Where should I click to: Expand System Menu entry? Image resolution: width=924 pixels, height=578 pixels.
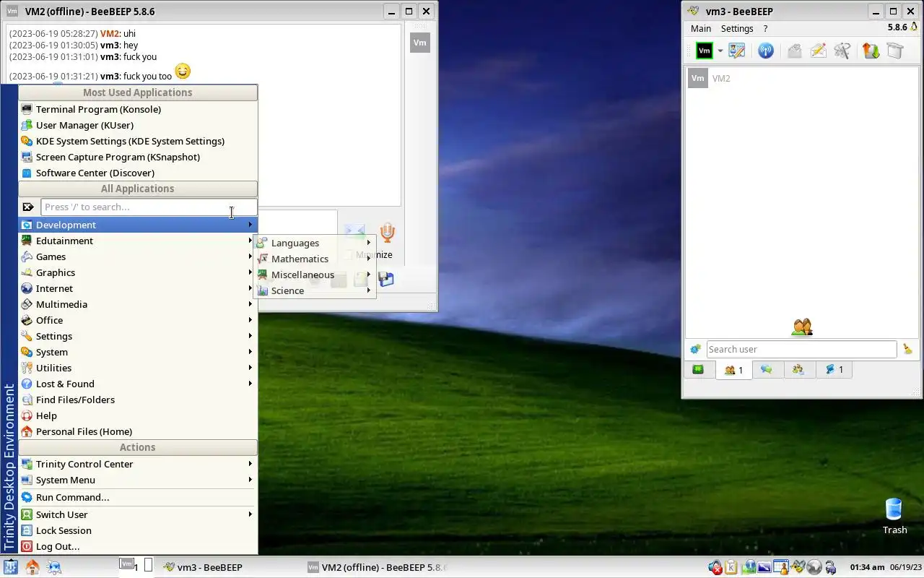click(x=138, y=480)
